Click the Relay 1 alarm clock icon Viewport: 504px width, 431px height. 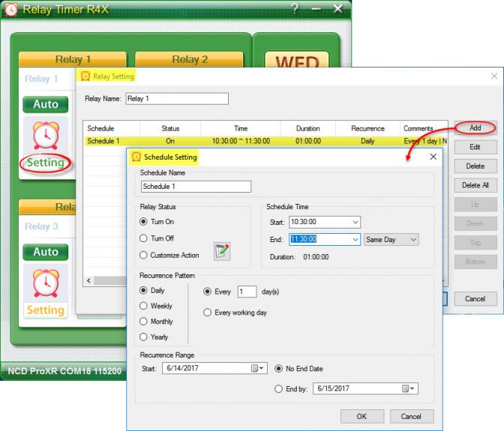(45, 136)
